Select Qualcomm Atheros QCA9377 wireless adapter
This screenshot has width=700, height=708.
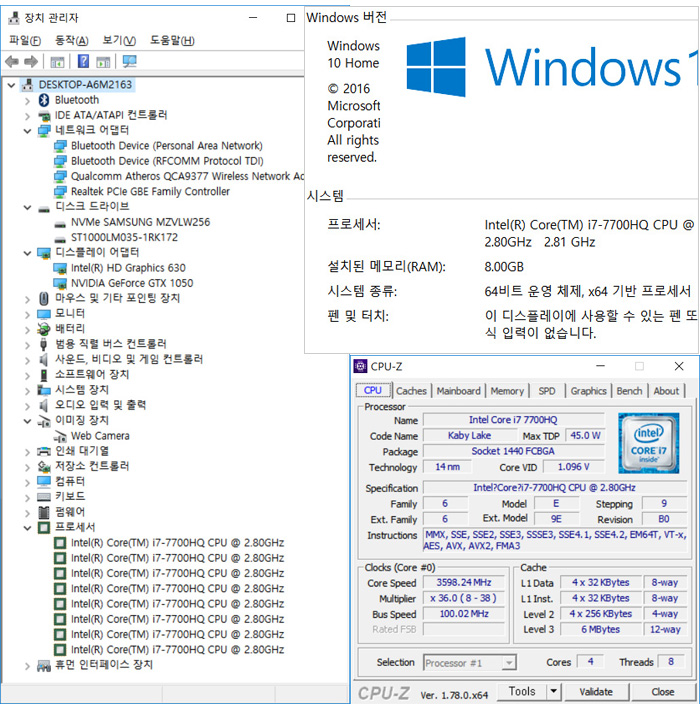click(187, 176)
